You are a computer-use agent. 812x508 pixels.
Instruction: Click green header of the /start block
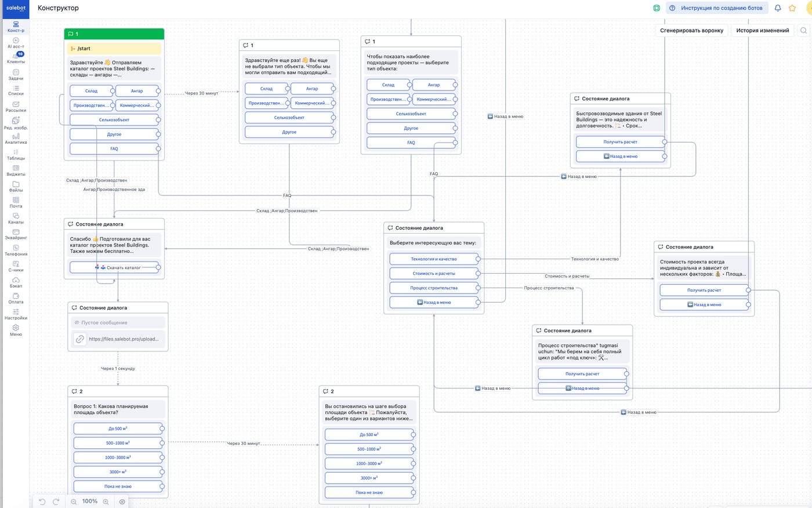click(114, 34)
